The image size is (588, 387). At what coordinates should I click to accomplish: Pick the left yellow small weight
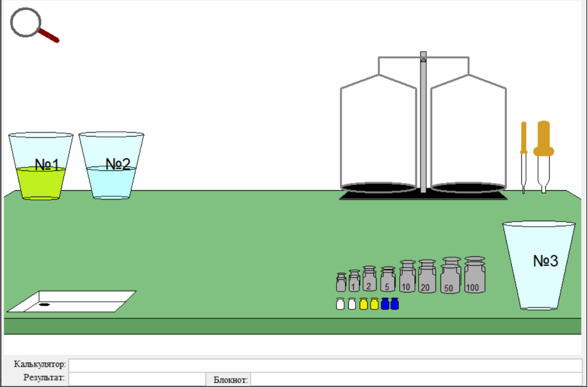(x=363, y=304)
